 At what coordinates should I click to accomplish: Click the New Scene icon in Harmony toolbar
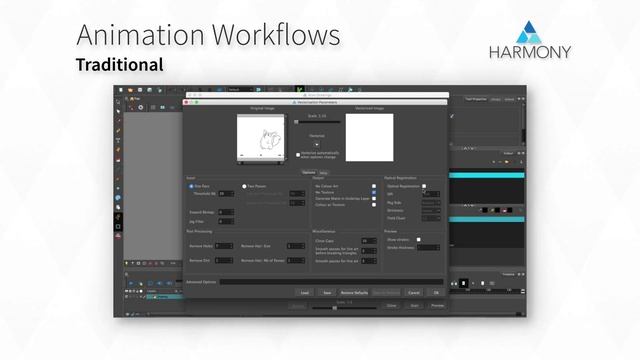(x=121, y=89)
